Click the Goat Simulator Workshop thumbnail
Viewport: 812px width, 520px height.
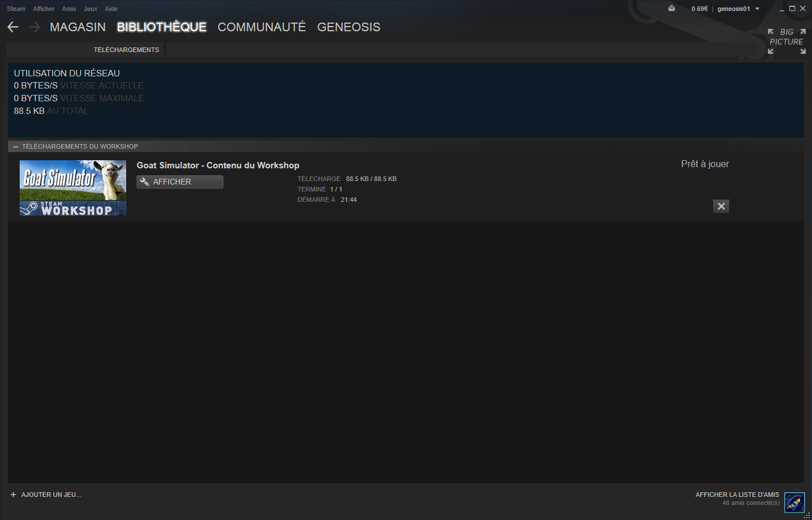point(73,188)
